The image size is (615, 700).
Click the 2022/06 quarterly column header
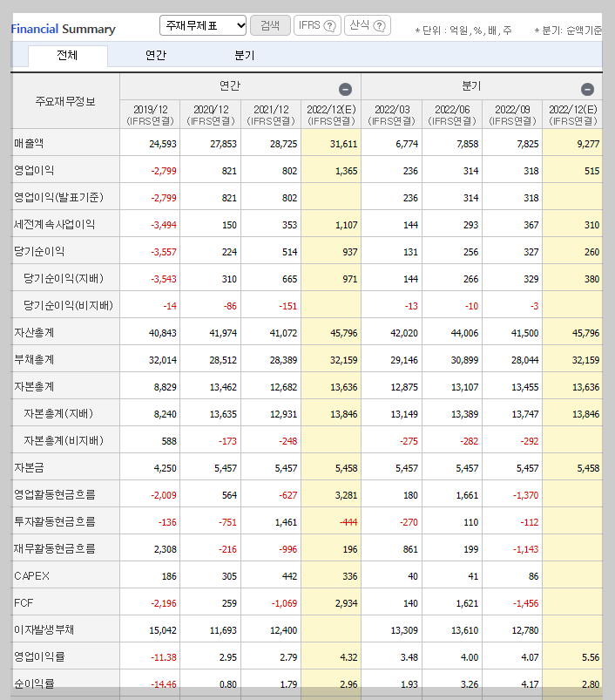[452, 115]
